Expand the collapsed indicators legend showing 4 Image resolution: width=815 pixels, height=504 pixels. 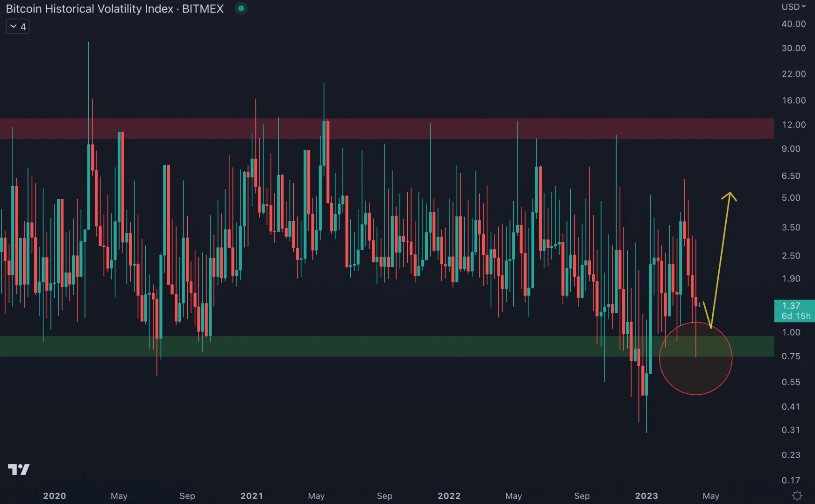[18, 27]
